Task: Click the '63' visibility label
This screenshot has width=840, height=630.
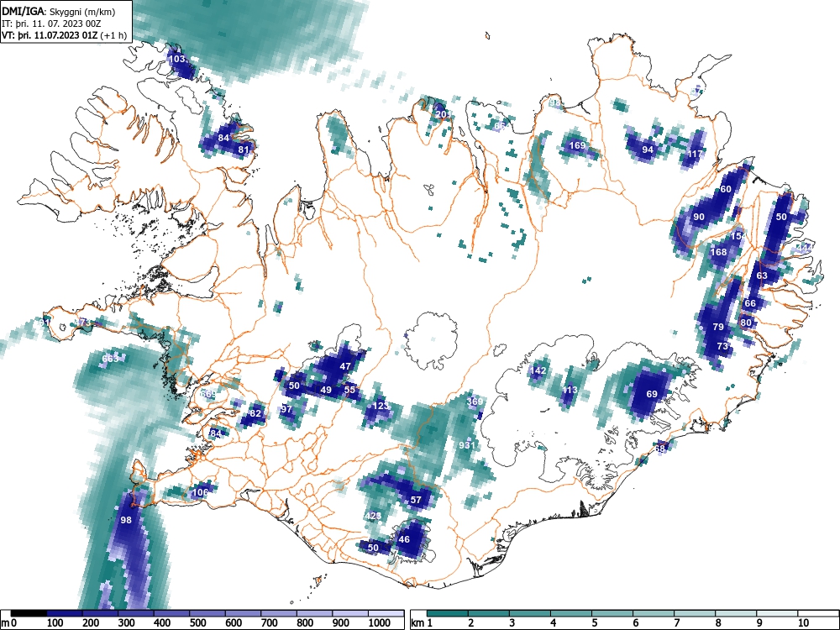Action: [x=762, y=276]
